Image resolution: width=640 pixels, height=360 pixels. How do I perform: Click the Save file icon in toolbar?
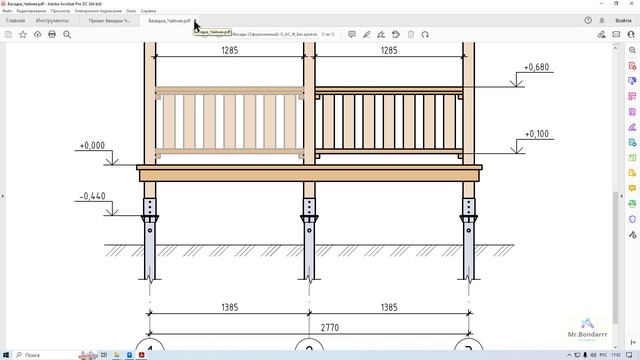tap(8, 35)
